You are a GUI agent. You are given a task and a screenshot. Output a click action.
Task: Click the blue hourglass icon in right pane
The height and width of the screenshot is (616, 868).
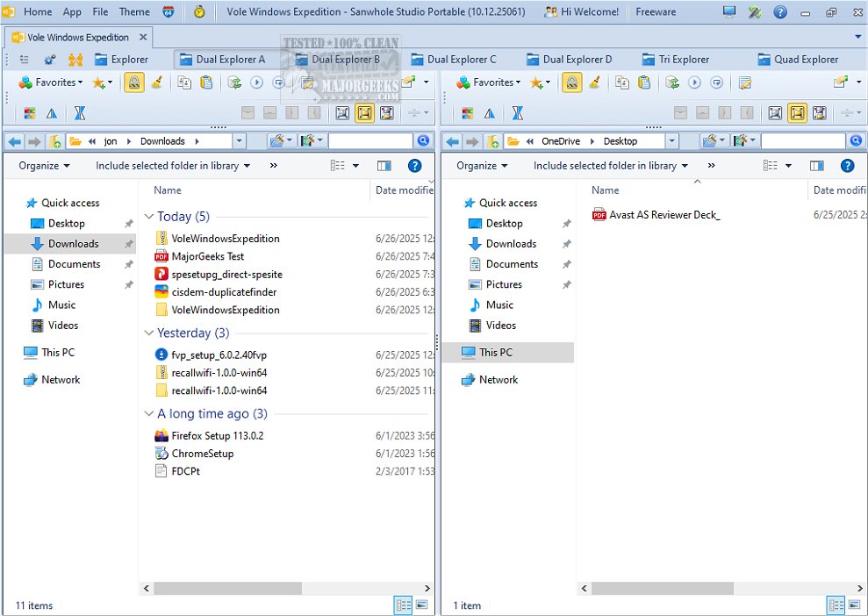pos(518,113)
